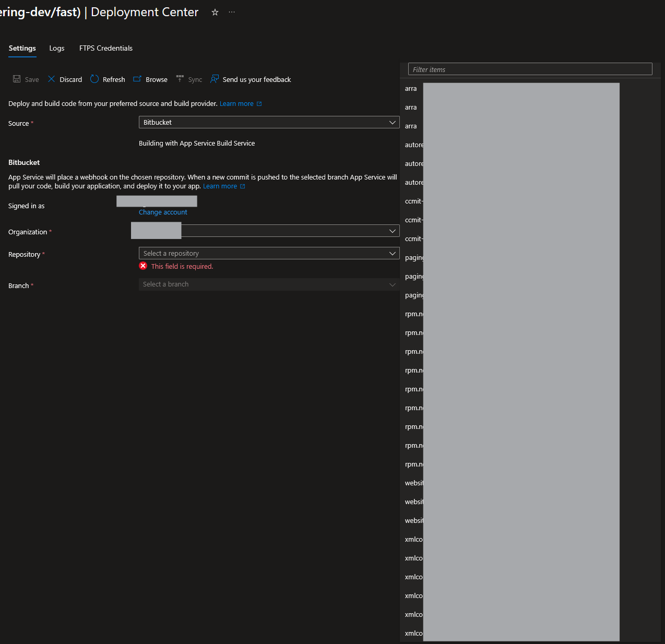Image resolution: width=665 pixels, height=644 pixels.
Task: Go to the FTPS Credentials tab
Action: pyautogui.click(x=106, y=48)
